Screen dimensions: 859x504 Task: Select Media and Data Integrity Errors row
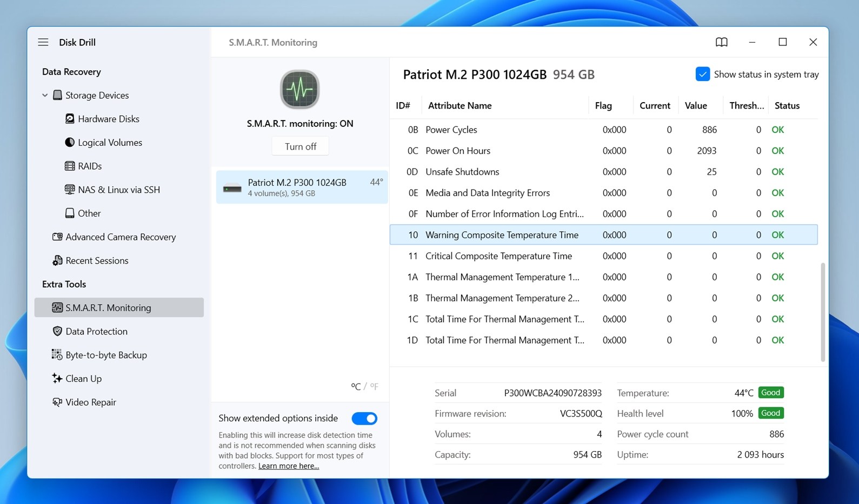(604, 193)
